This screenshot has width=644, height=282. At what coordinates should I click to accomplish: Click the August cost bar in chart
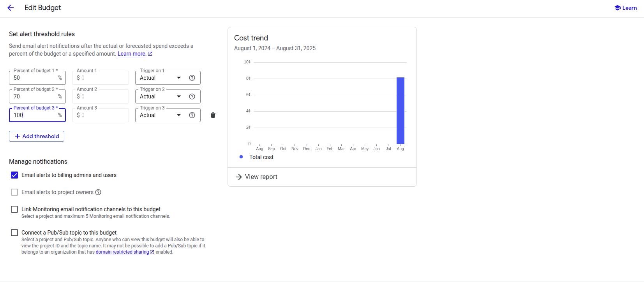coord(400,111)
